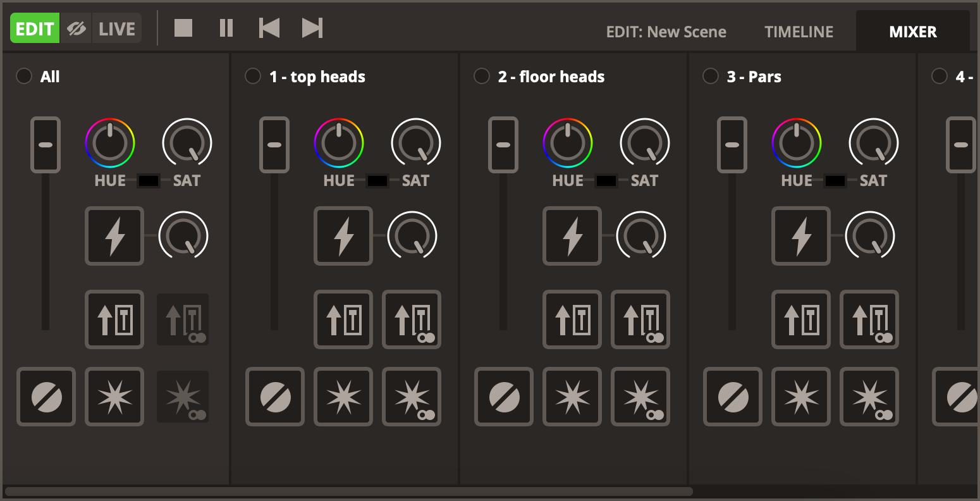Activate EDIT mode
Viewport: 980px width, 501px height.
pos(35,29)
